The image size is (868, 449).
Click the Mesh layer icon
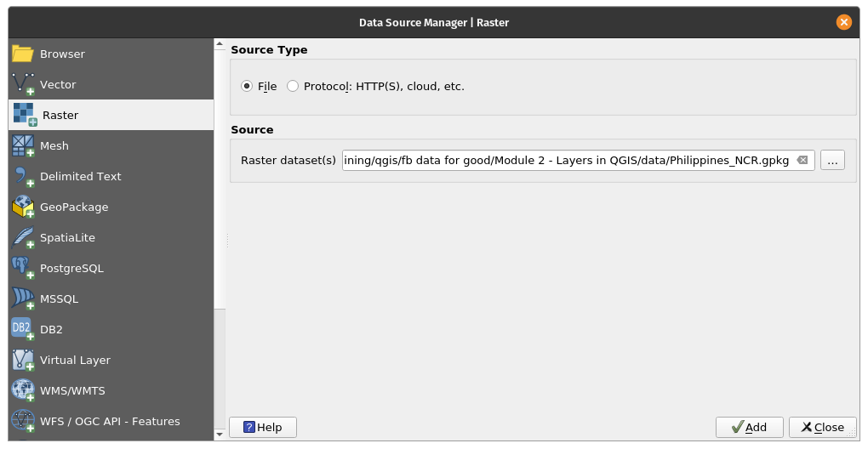click(x=23, y=145)
